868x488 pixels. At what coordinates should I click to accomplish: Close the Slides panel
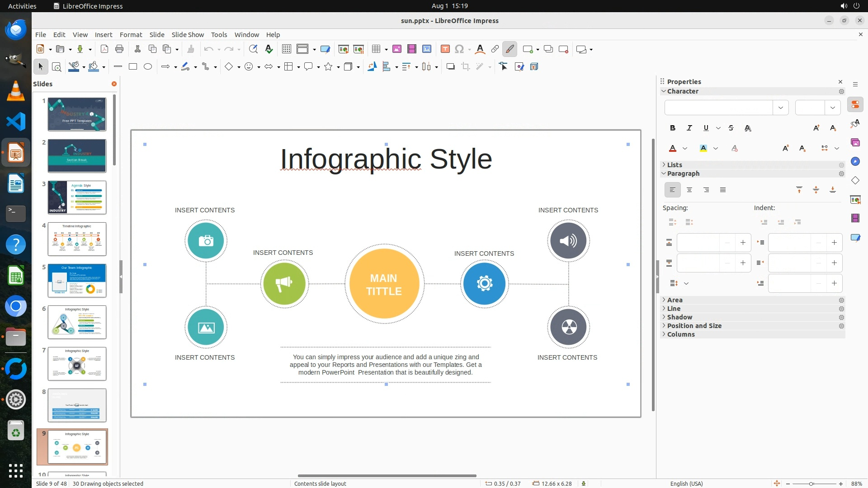(114, 84)
